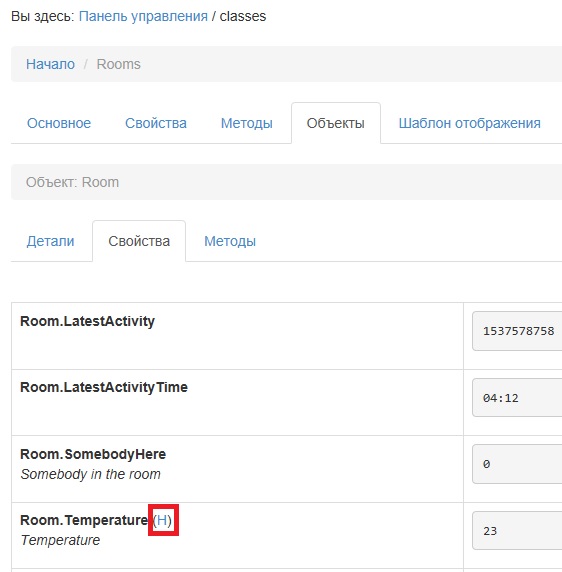
Task: Click the Room.LatestActivity value field 1537578758
Action: pyautogui.click(x=517, y=331)
